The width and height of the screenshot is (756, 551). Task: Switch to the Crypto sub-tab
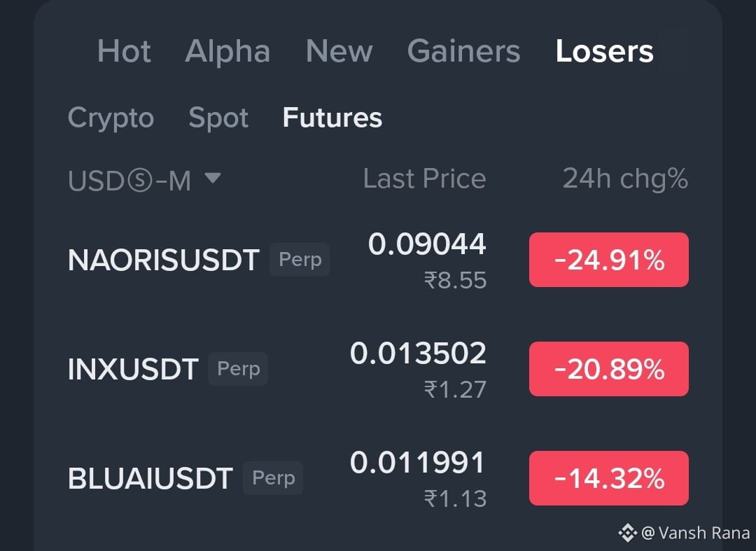pyautogui.click(x=111, y=118)
